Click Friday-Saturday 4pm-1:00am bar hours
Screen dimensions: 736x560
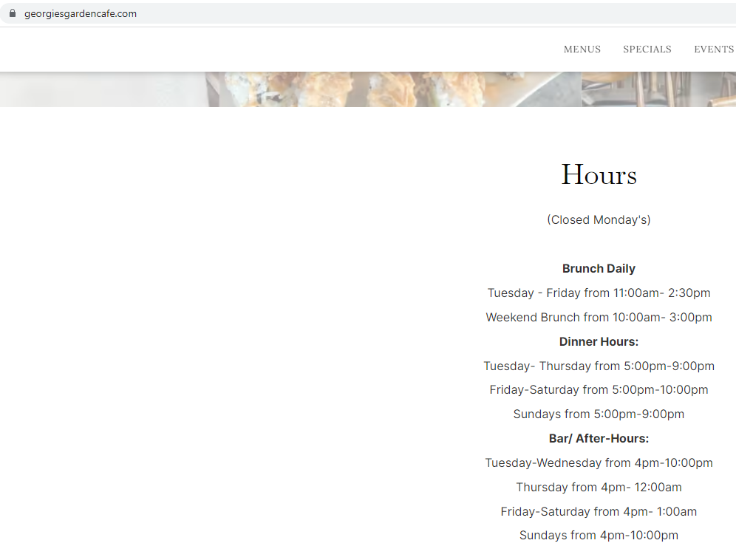(x=599, y=512)
